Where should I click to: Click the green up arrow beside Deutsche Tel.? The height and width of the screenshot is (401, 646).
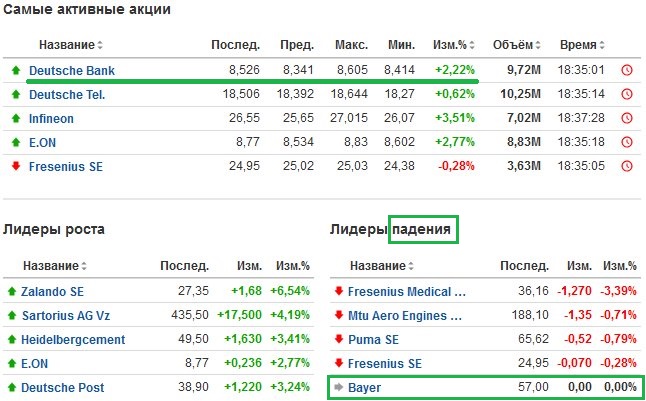pos(16,94)
